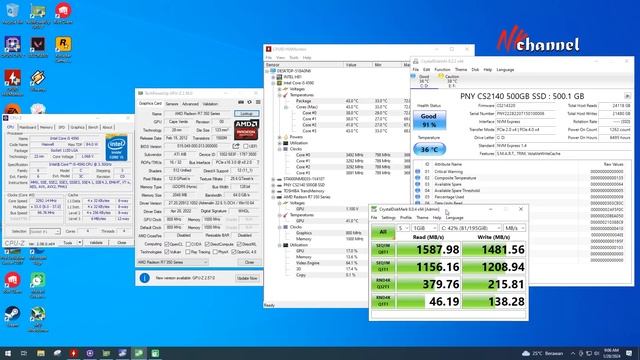Screen dimensions: 640x360
Task: Open the Memory tab in CPU-Z
Action: [x=46, y=127]
